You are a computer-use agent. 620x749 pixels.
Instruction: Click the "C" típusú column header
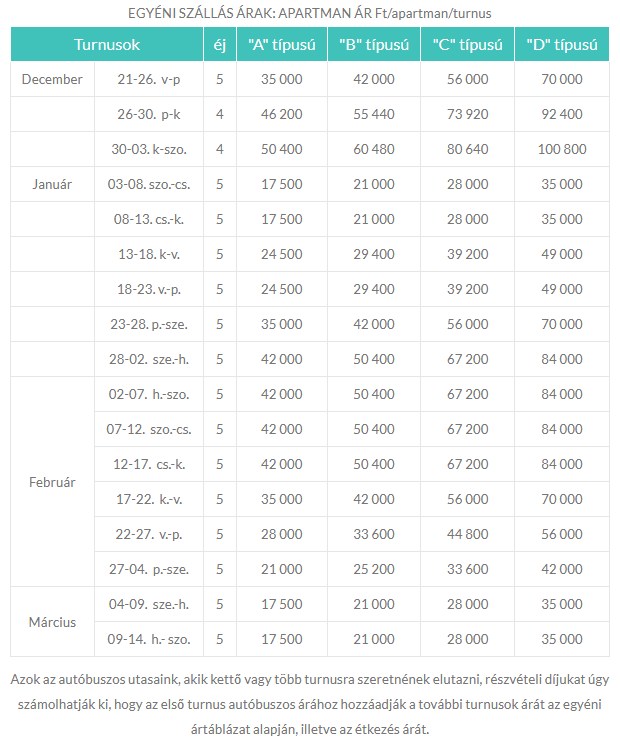[467, 46]
